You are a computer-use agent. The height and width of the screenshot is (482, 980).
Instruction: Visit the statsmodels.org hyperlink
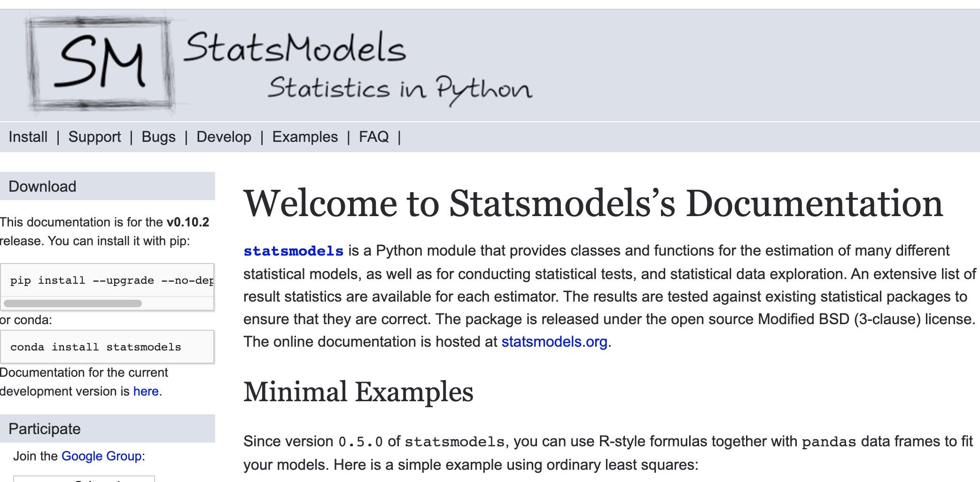[x=554, y=342]
